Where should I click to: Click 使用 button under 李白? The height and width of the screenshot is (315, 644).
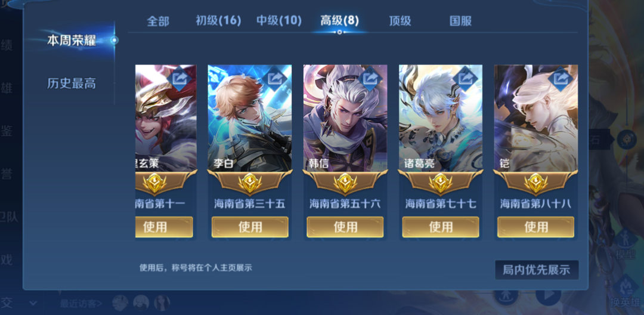pos(250,227)
